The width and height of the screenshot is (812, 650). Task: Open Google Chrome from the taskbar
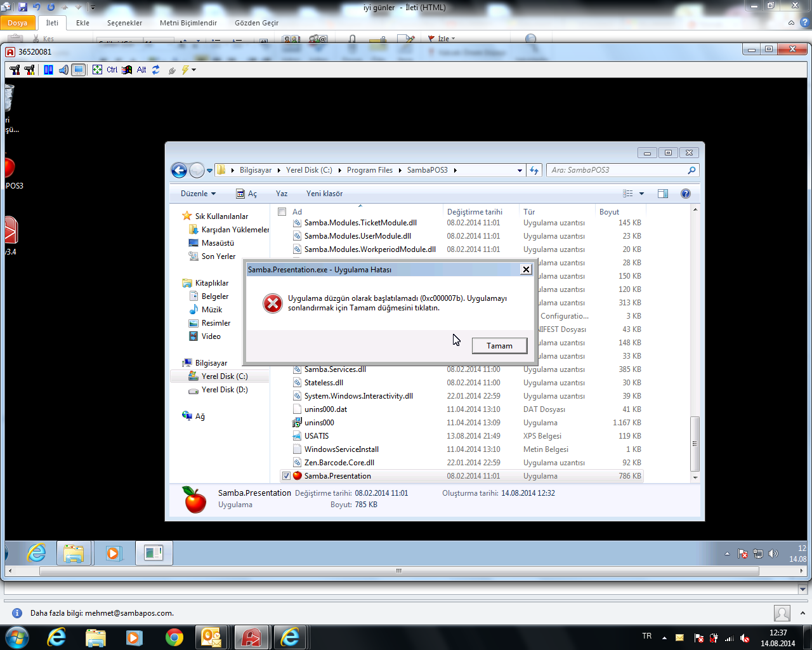coord(174,637)
